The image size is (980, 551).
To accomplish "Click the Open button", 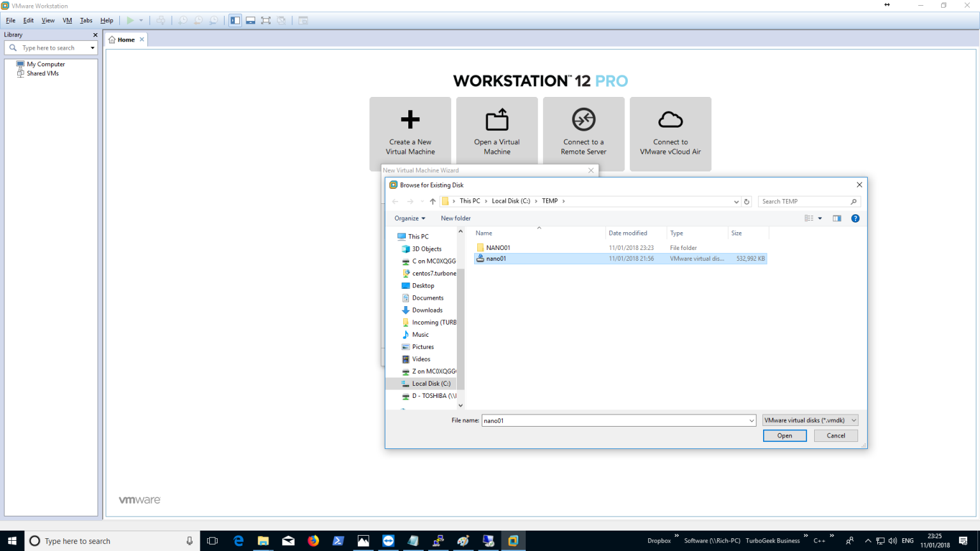I will [x=784, y=436].
